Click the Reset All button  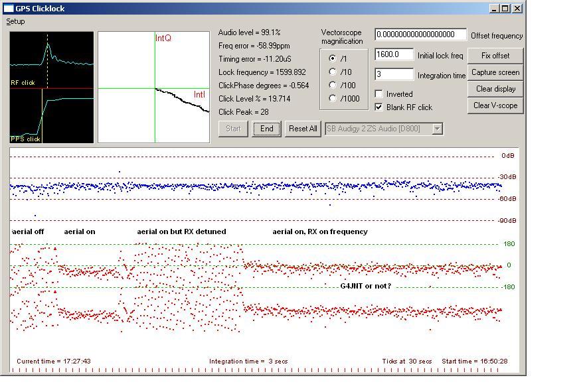[303, 129]
